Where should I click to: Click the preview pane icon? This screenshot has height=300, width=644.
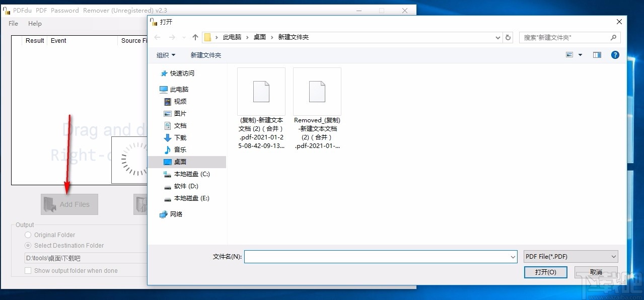pos(597,55)
